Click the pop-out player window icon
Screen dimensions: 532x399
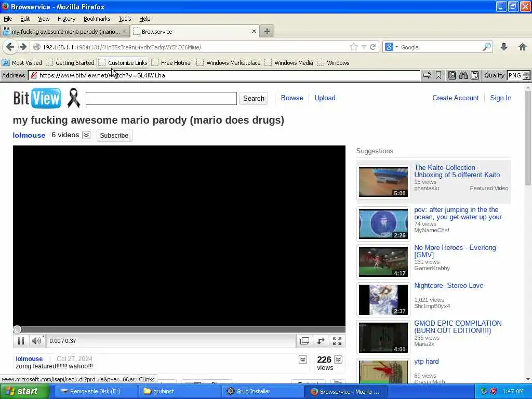[304, 341]
